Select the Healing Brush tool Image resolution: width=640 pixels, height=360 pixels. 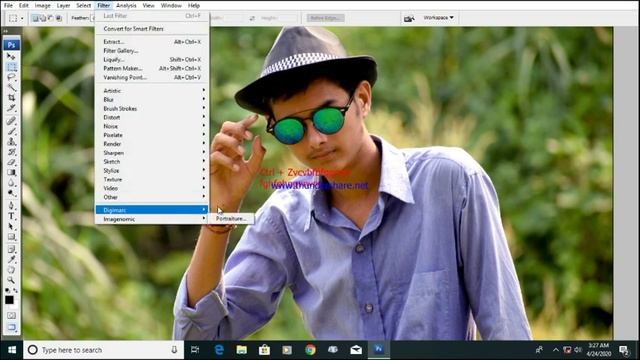click(11, 121)
